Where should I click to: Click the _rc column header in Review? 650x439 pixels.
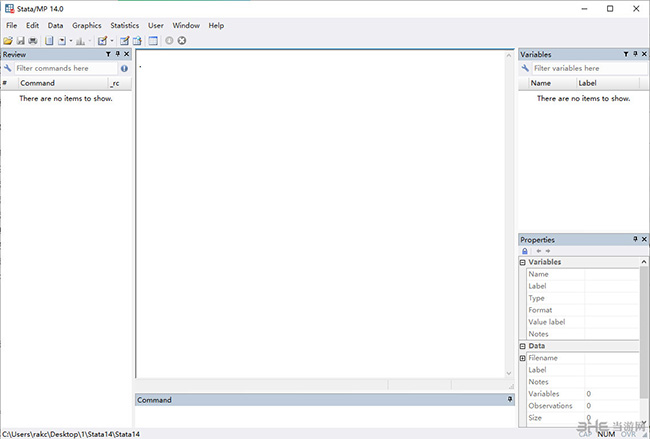(120, 83)
